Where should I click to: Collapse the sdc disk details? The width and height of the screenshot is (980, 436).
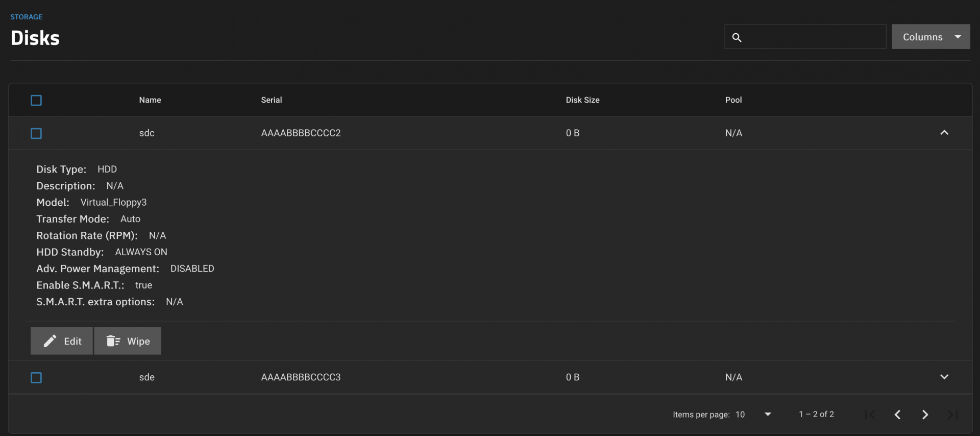[x=944, y=133]
